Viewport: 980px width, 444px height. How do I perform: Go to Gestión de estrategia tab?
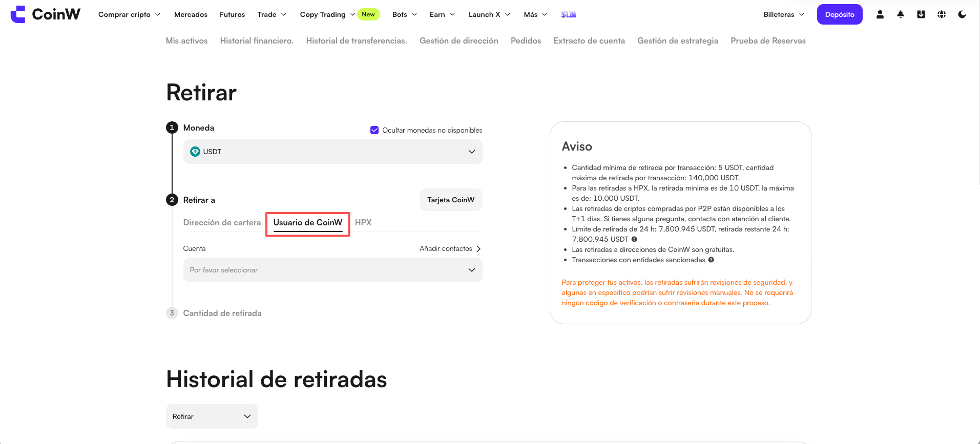tap(678, 41)
